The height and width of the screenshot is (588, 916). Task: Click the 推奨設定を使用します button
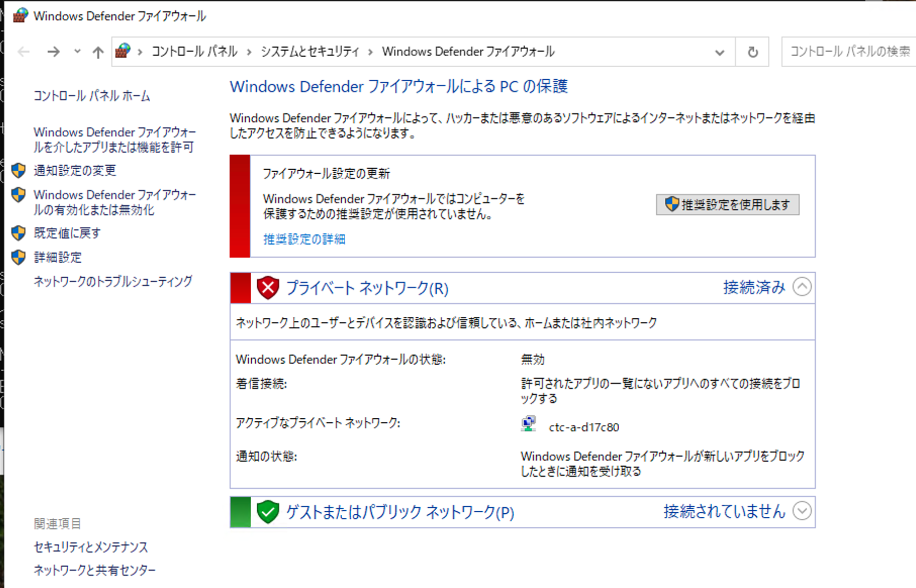click(727, 205)
